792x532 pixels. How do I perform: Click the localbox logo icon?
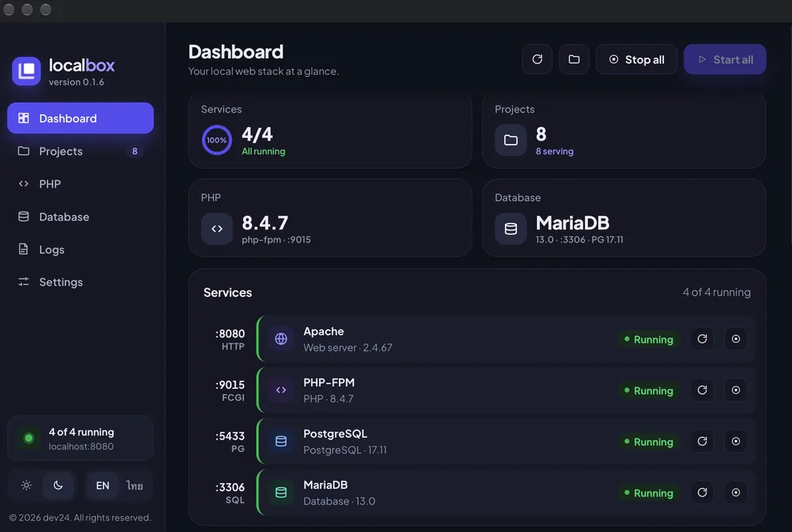point(26,72)
